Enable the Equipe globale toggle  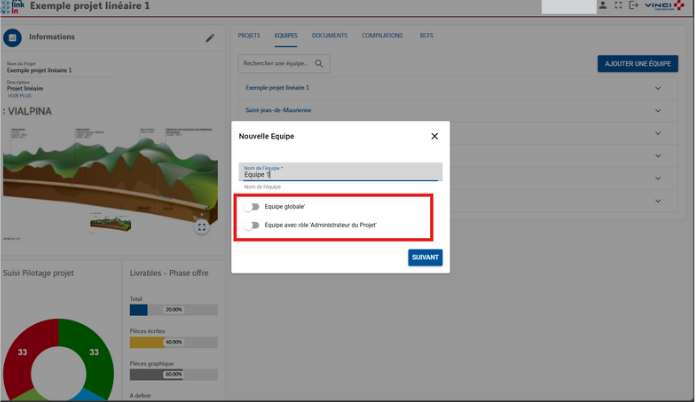coord(251,207)
